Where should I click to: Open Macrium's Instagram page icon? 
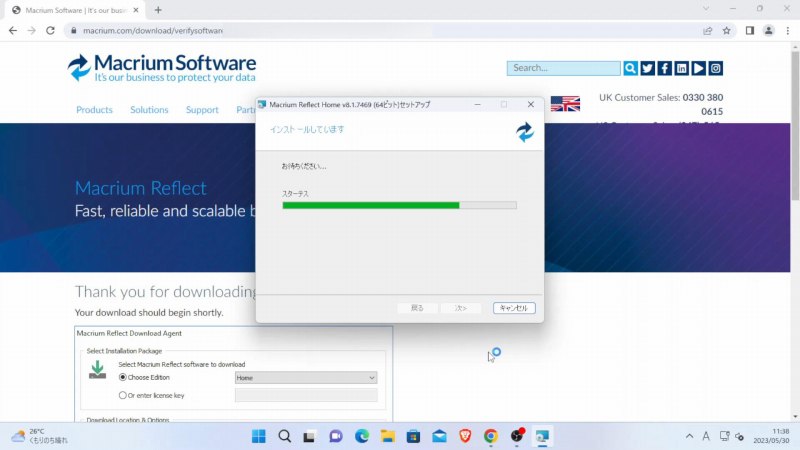(x=716, y=68)
